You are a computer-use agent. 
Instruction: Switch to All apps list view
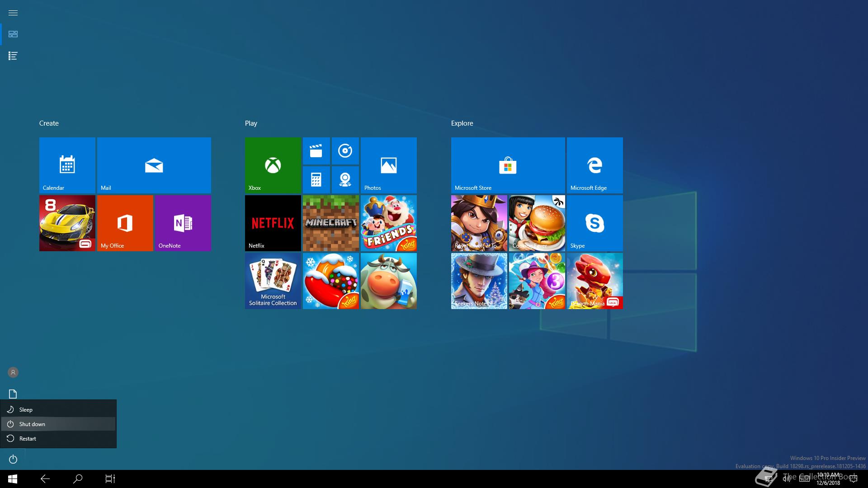tap(13, 56)
